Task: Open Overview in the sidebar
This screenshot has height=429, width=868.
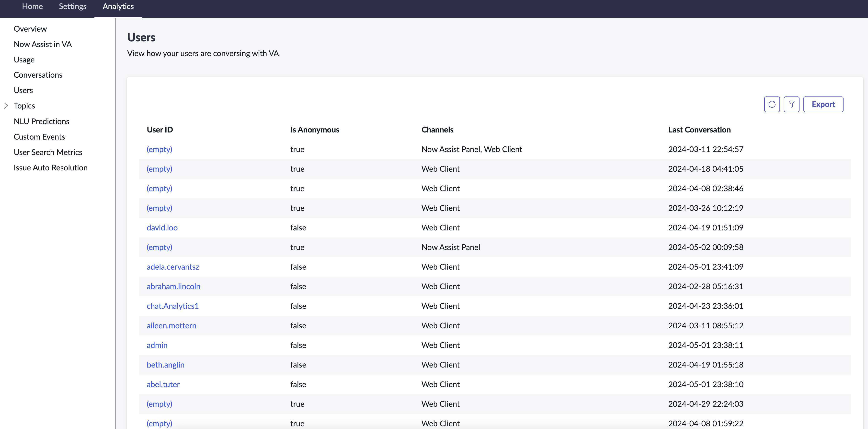Action: click(x=30, y=29)
